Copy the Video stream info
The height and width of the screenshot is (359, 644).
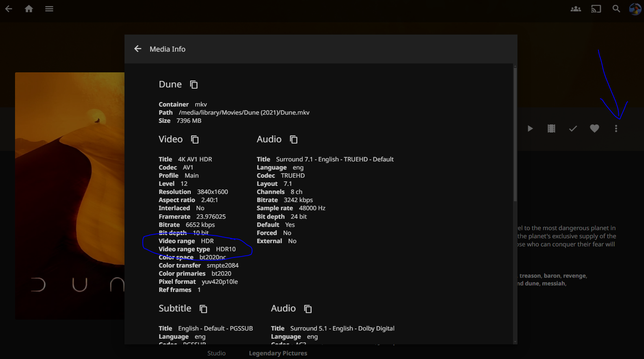pos(195,139)
